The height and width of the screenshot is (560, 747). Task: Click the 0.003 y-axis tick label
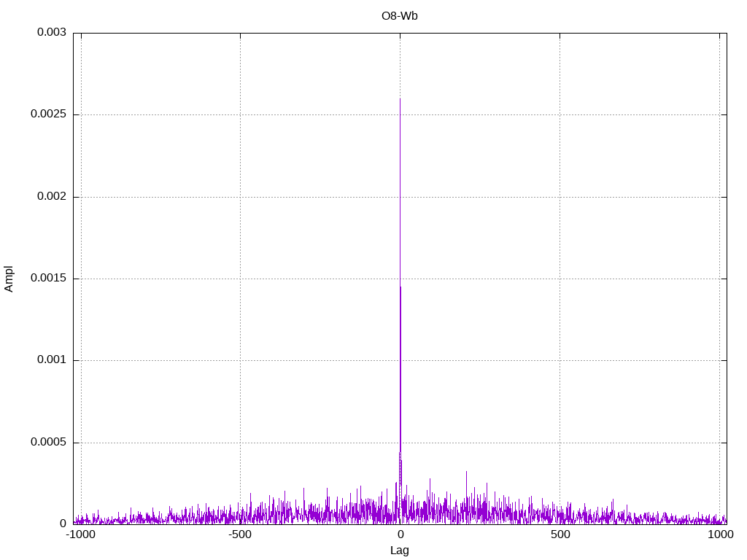[x=52, y=32]
